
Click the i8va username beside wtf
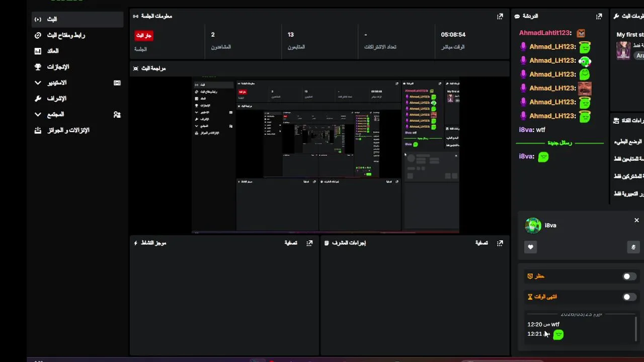[x=526, y=130]
